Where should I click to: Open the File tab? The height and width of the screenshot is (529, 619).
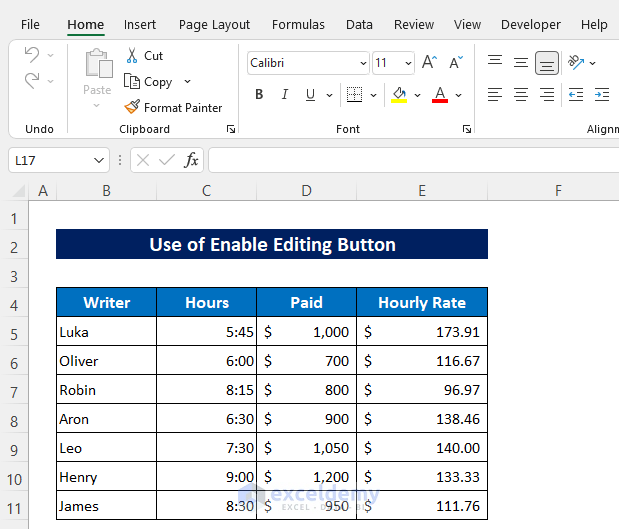(30, 24)
